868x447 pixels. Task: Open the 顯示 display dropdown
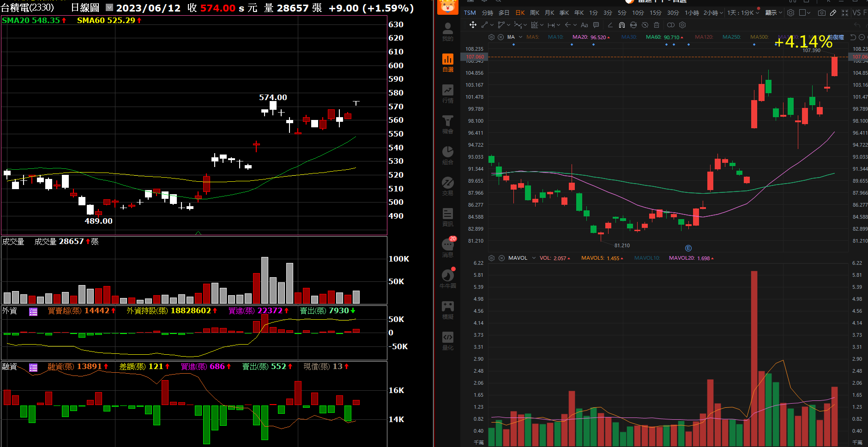774,13
